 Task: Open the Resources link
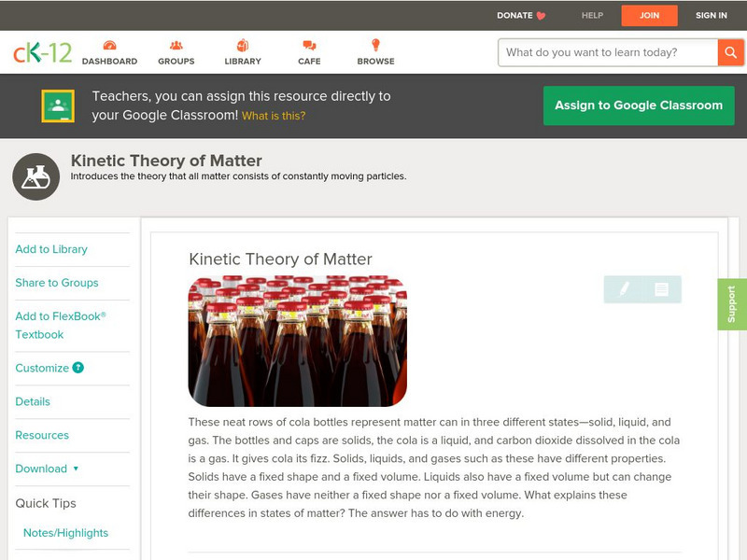coord(42,435)
